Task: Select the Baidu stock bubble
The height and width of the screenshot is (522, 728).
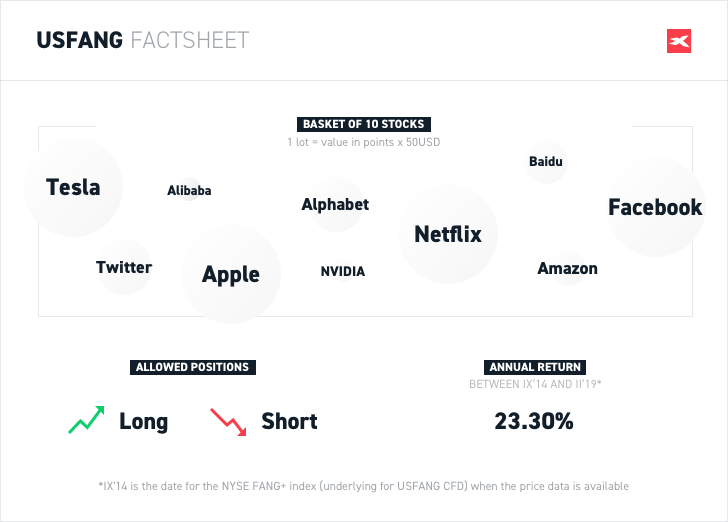Action: (546, 162)
